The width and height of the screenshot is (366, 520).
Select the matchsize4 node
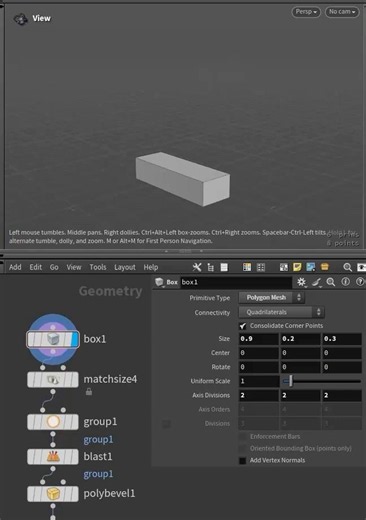tap(53, 380)
